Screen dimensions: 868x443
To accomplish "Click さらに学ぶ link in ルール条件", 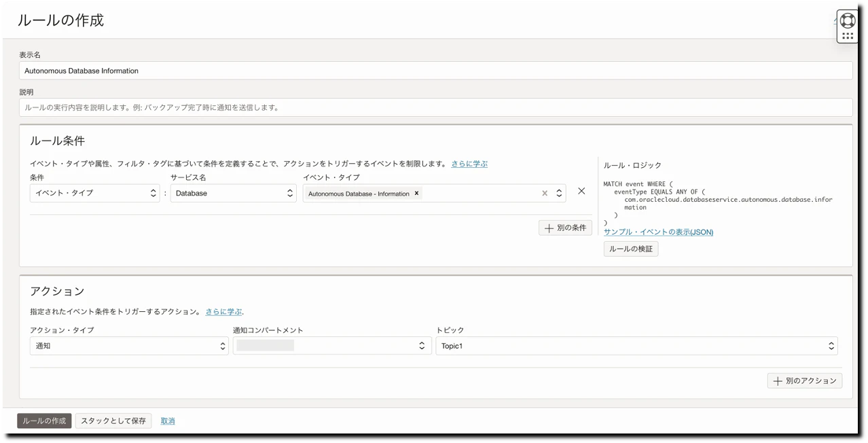I will pyautogui.click(x=469, y=164).
